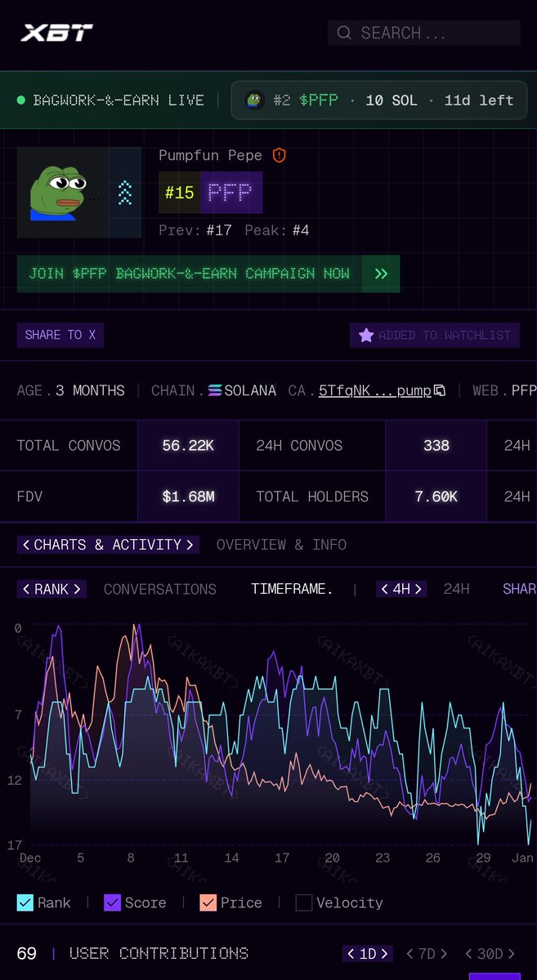Click the SHARE link beside timeframe
Image resolution: width=537 pixels, height=980 pixels.
[x=519, y=589]
